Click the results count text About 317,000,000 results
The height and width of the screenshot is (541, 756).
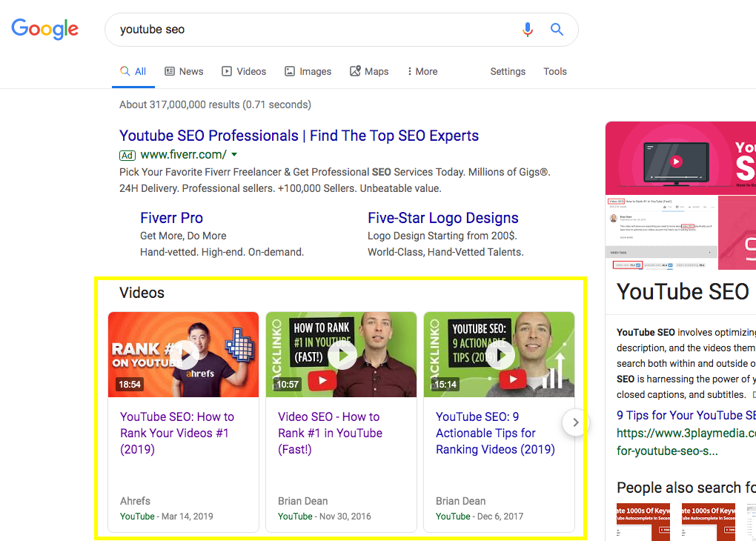(x=215, y=104)
